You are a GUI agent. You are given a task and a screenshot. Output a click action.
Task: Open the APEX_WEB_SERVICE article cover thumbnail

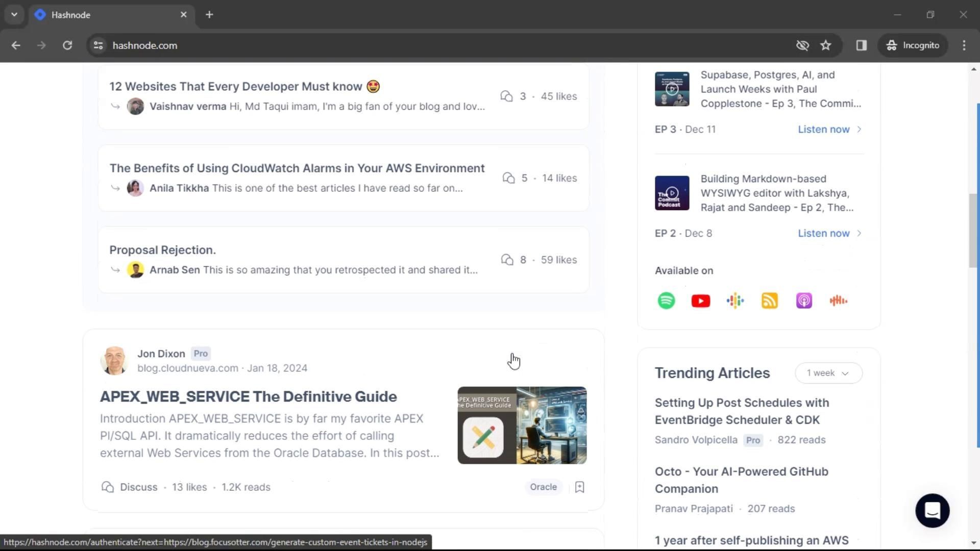coord(522,425)
